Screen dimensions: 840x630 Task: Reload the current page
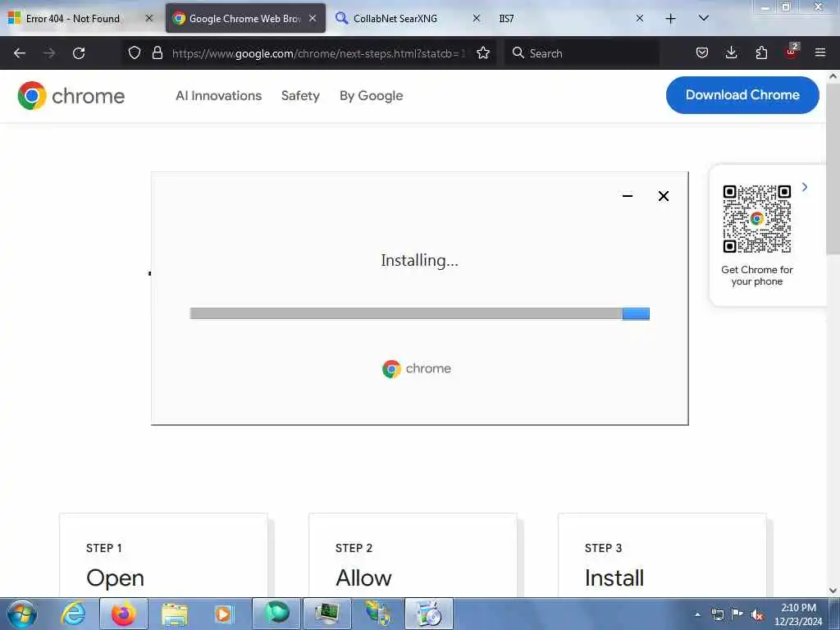pyautogui.click(x=79, y=53)
